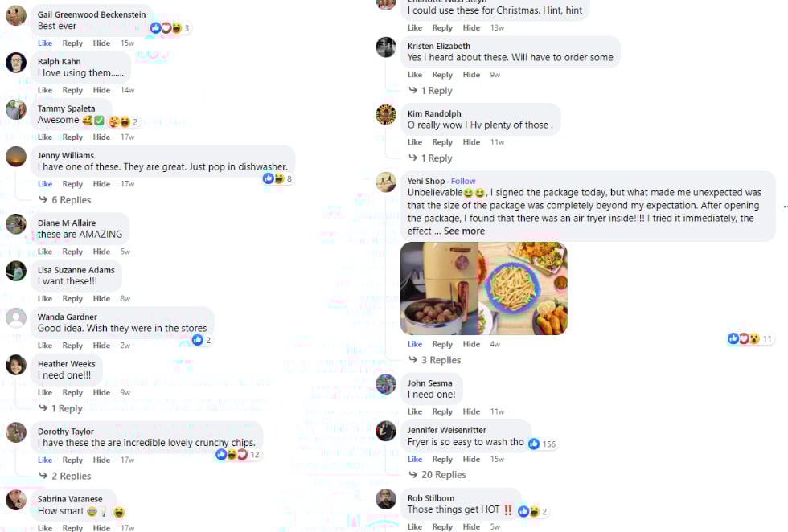
Task: Hide Kristen Elizabeth's comment
Action: coord(471,75)
